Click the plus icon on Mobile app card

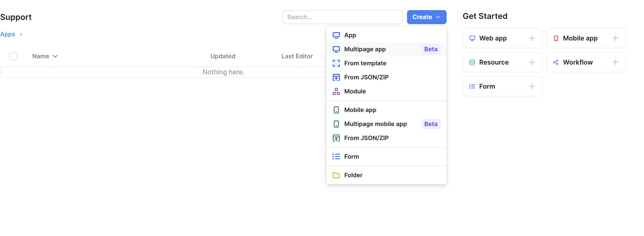pos(615,38)
